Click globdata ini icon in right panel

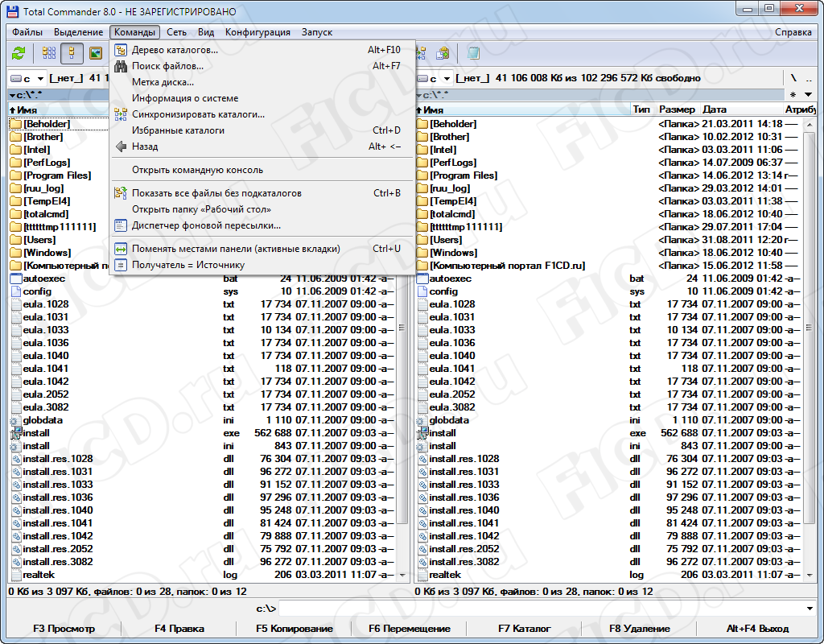[421, 420]
